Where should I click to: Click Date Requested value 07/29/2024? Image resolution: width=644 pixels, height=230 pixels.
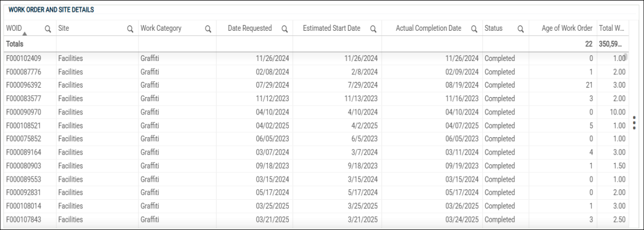(x=273, y=85)
